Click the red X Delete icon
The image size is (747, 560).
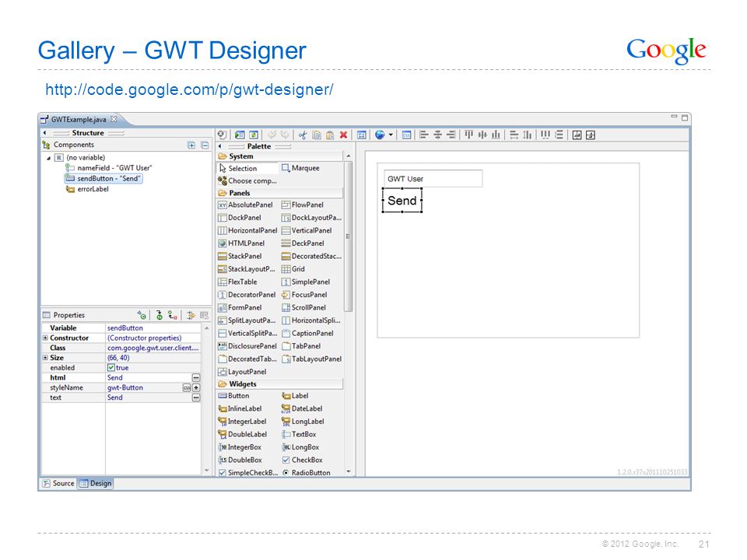click(x=343, y=135)
